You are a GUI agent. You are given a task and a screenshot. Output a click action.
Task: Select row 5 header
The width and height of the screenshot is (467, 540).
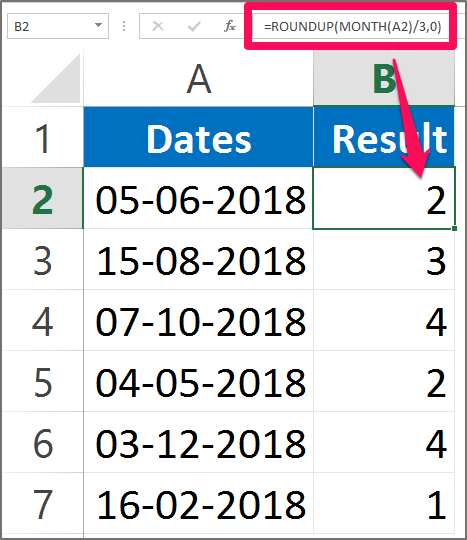(42, 381)
